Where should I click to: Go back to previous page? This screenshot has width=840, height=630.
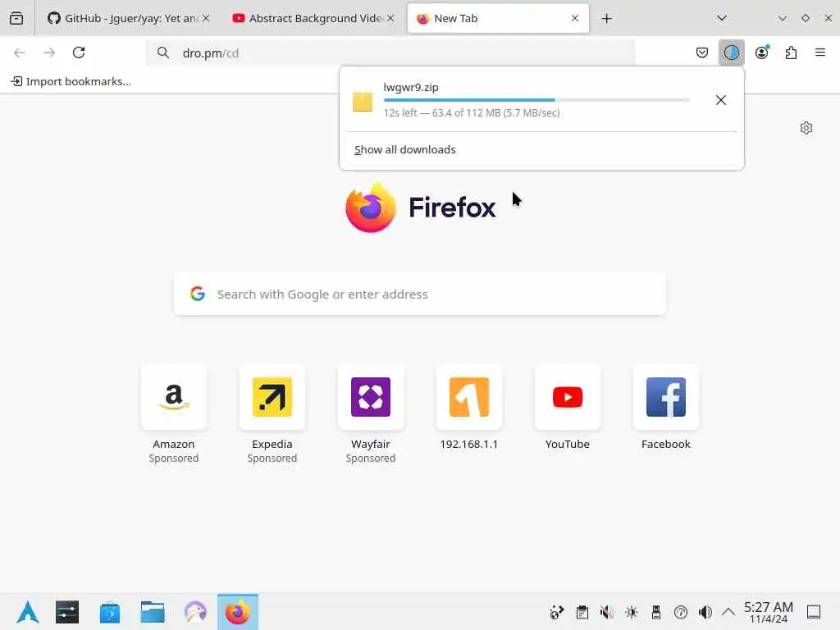click(x=20, y=52)
